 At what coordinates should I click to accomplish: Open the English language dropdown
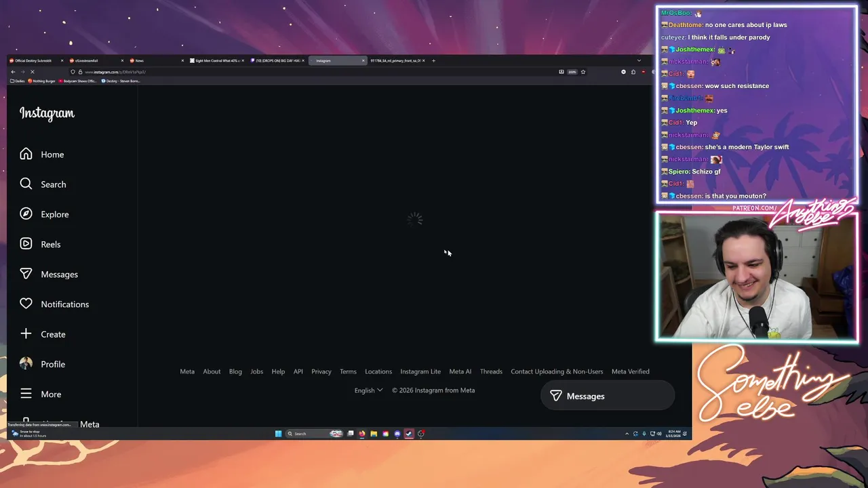(x=368, y=390)
